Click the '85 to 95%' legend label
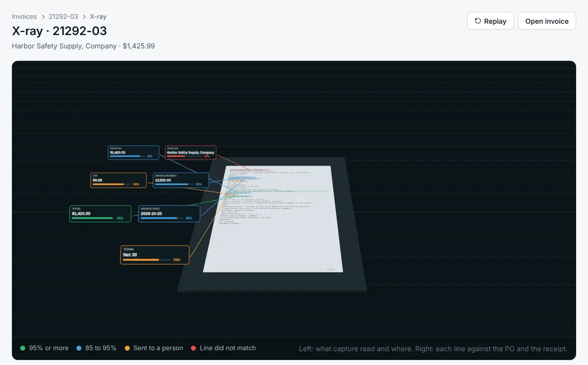The height and width of the screenshot is (365, 588). pyautogui.click(x=101, y=348)
